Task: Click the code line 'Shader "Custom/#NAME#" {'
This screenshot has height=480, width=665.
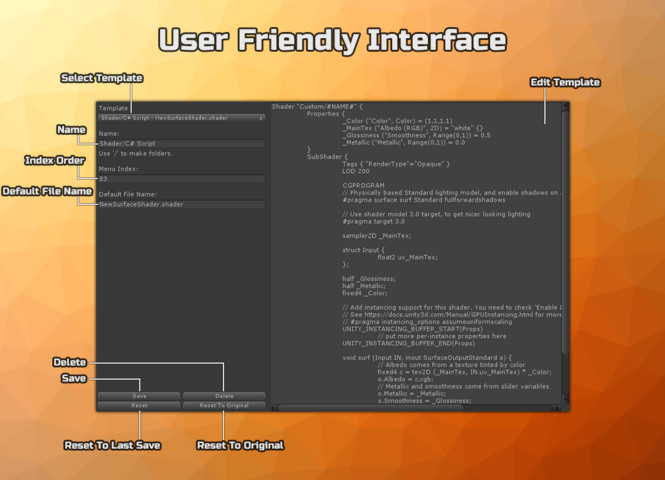Action: click(317, 106)
